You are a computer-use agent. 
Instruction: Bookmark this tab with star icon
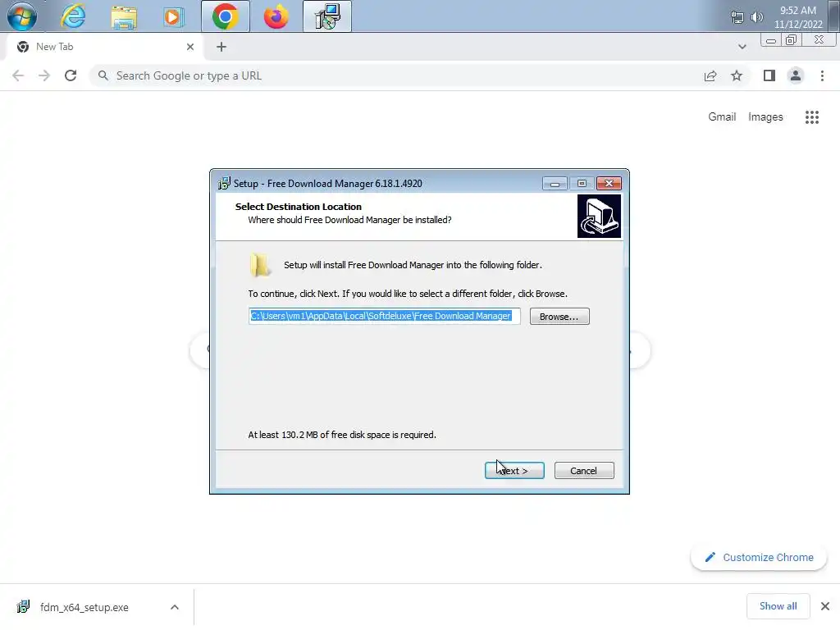click(x=737, y=75)
